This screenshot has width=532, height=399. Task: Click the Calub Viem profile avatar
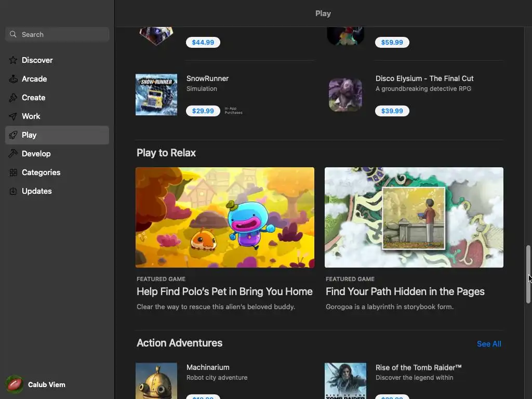[14, 384]
